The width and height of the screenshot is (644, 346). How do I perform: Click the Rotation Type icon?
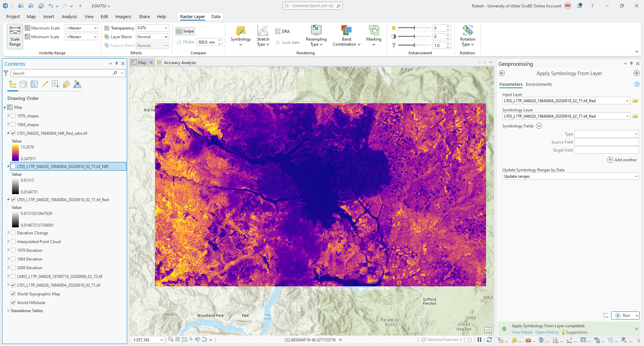(x=467, y=31)
